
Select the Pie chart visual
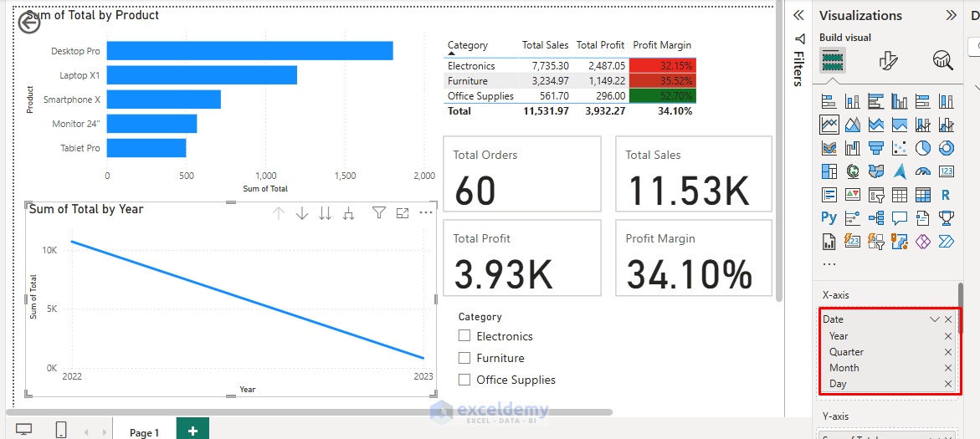pos(922,148)
